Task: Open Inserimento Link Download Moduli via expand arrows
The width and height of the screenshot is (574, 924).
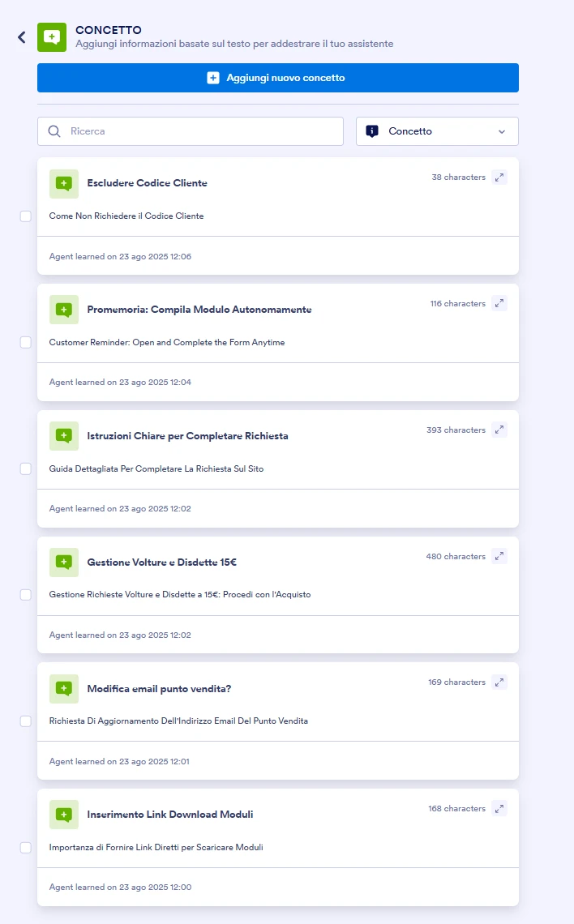Action: 499,808
